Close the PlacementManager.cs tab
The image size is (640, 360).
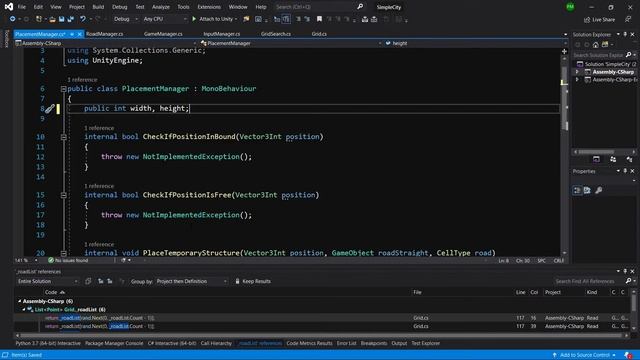[x=80, y=34]
